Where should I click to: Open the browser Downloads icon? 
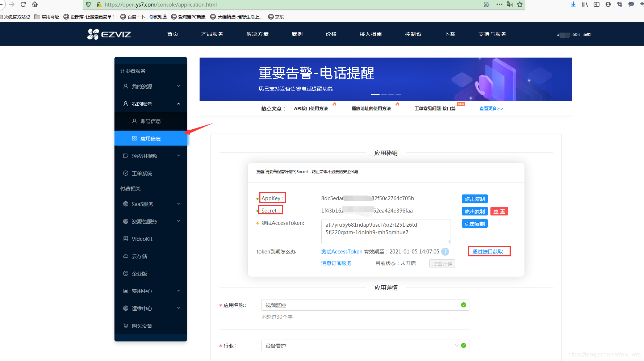(573, 5)
